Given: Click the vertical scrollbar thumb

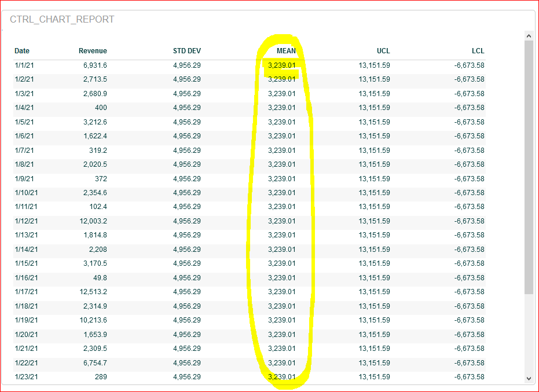Looking at the screenshot, I should tap(529, 167).
